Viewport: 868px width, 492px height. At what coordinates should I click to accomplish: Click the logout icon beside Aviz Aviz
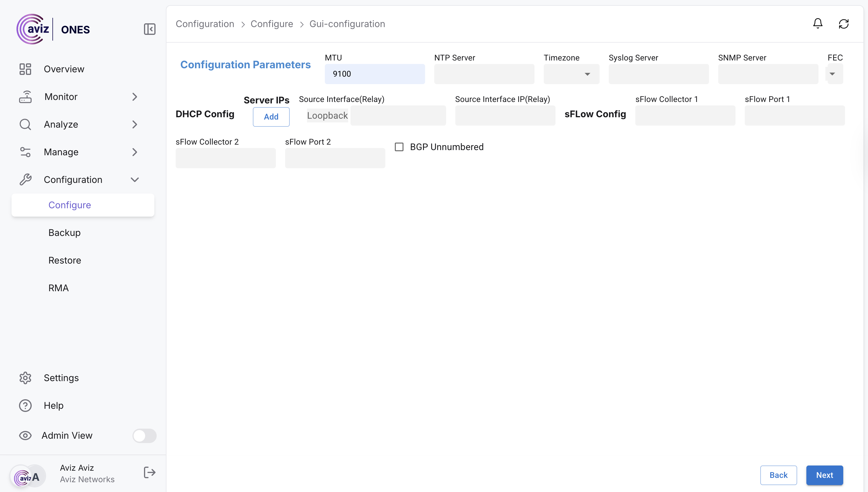point(149,472)
